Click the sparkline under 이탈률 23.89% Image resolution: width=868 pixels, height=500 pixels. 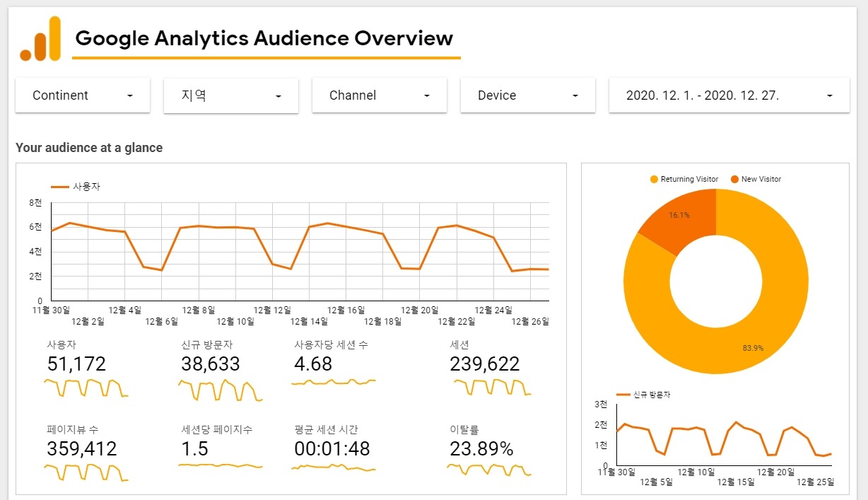coord(488,470)
